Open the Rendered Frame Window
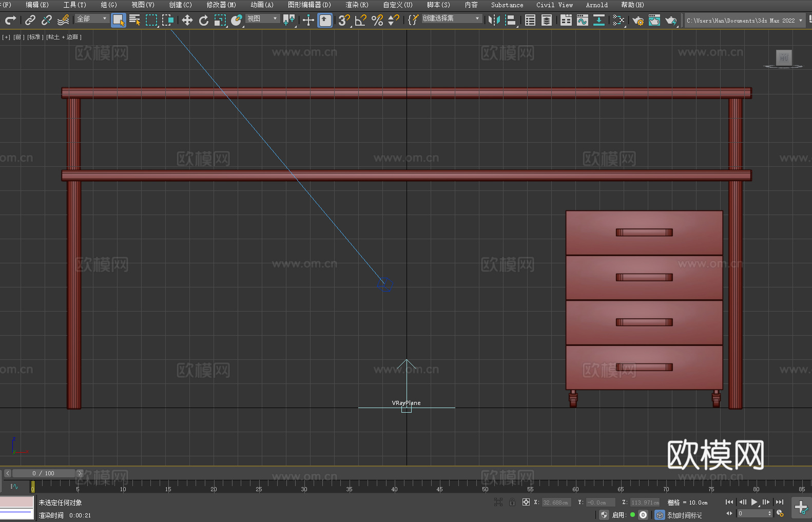 [654, 20]
